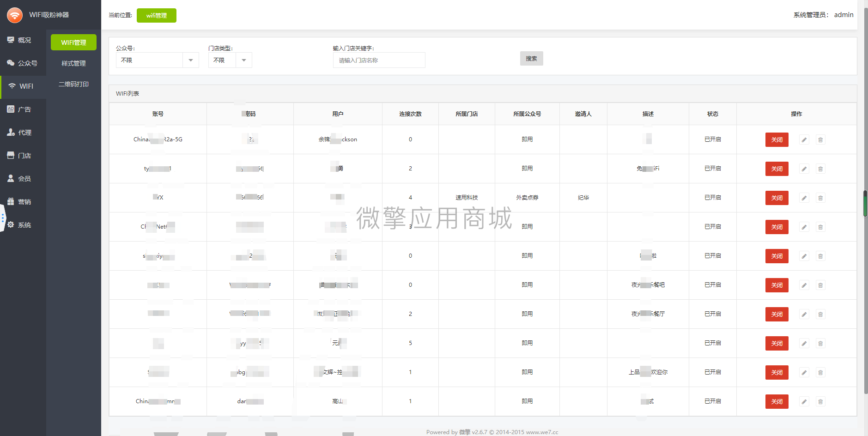Click the WIFI吸粉神器 orange logo icon

pos(15,15)
